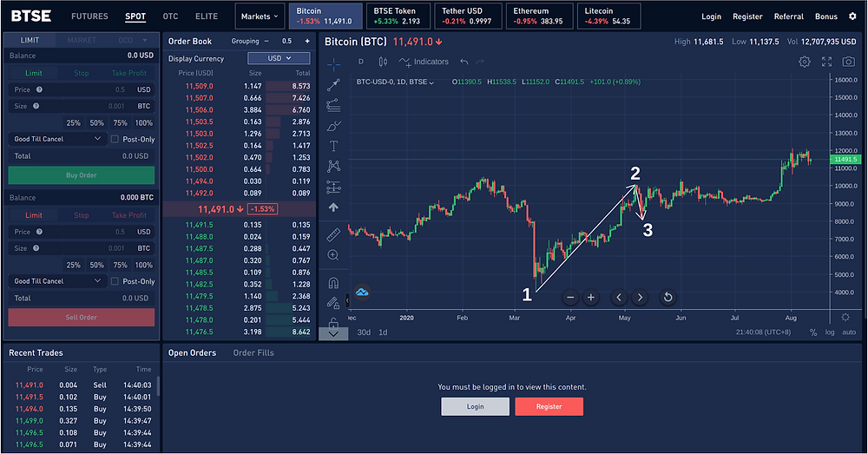The height and width of the screenshot is (454, 868).
Task: Redo the last chart action
Action: pos(480,62)
